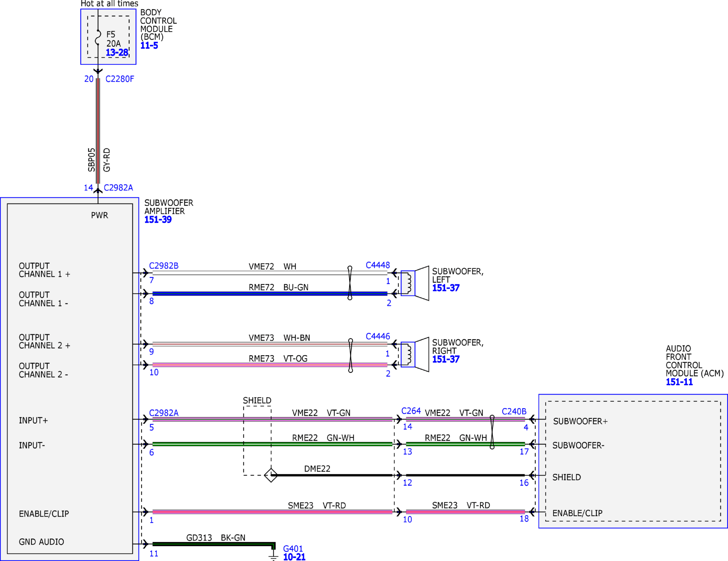This screenshot has height=561, width=728.
Task: Select the RME73 VT-OG wire label
Action: point(278,359)
